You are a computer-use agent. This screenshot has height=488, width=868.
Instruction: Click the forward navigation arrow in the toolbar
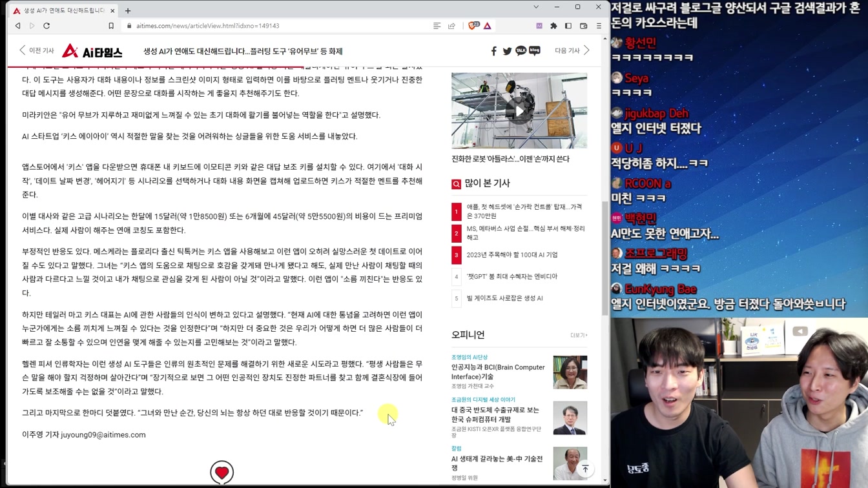(x=32, y=26)
